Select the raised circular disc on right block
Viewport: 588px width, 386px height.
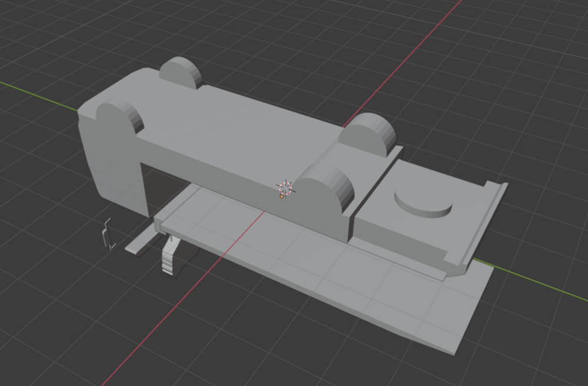[423, 203]
